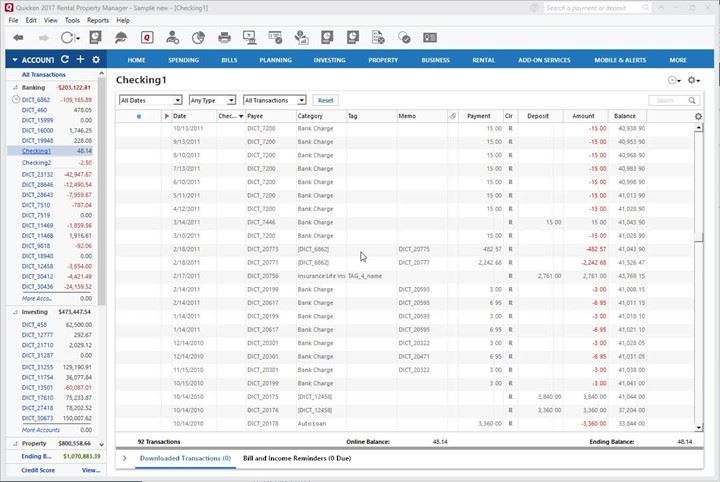Click the refresh icon beside ACCOUNTS
The image size is (720, 482).
click(x=65, y=60)
